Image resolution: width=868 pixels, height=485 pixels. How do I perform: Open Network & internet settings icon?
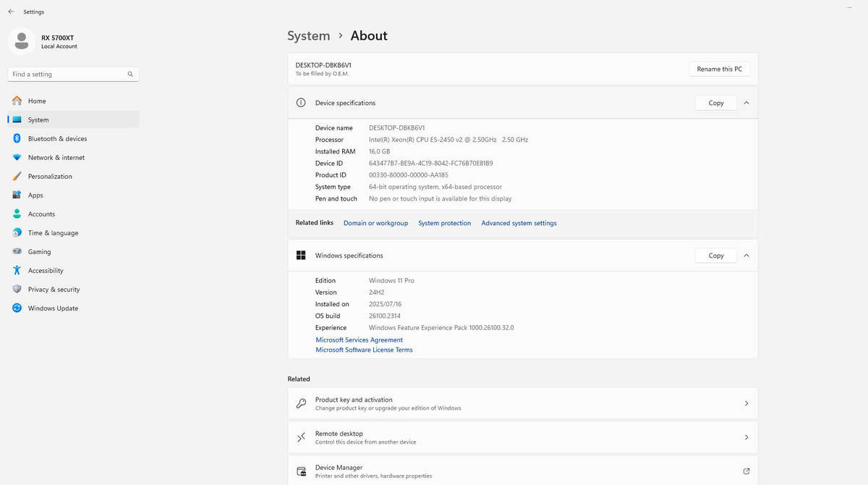[x=17, y=157]
